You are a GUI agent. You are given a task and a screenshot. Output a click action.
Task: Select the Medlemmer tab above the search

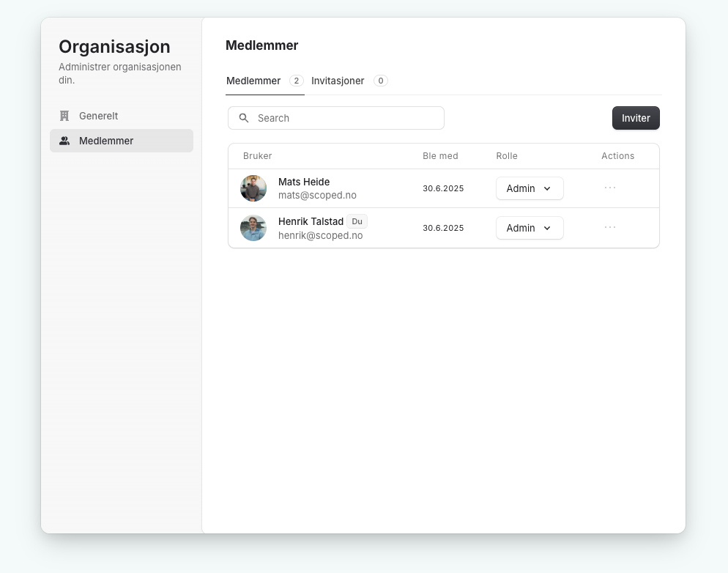pos(253,81)
